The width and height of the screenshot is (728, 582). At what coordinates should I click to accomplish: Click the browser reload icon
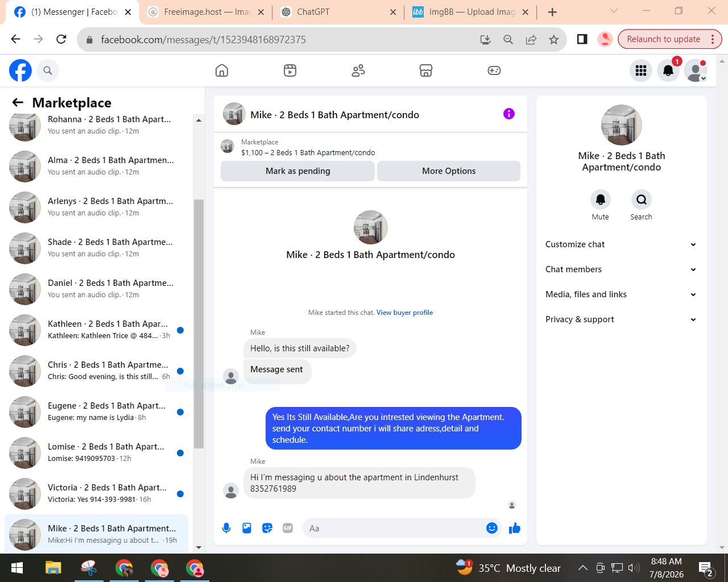(x=61, y=39)
